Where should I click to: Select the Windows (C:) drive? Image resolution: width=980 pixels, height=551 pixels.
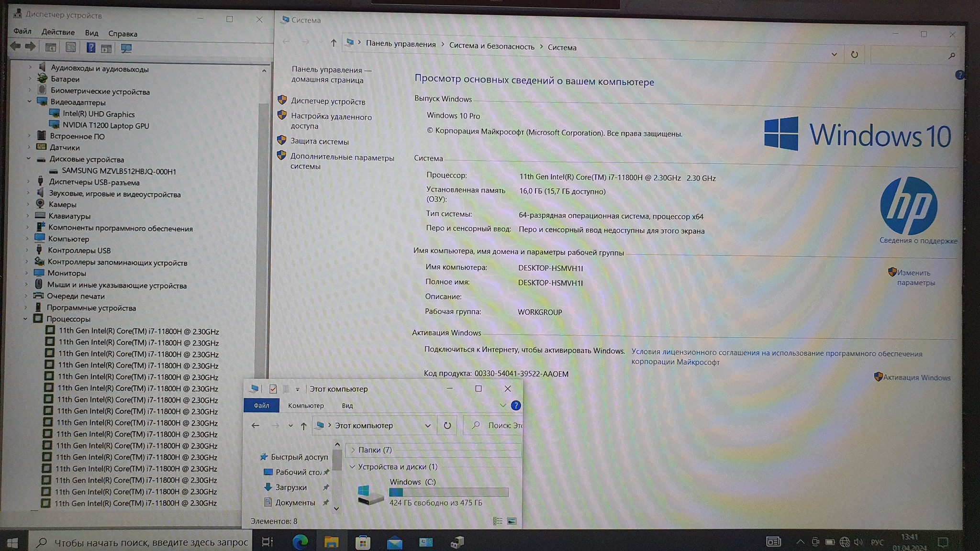(412, 482)
